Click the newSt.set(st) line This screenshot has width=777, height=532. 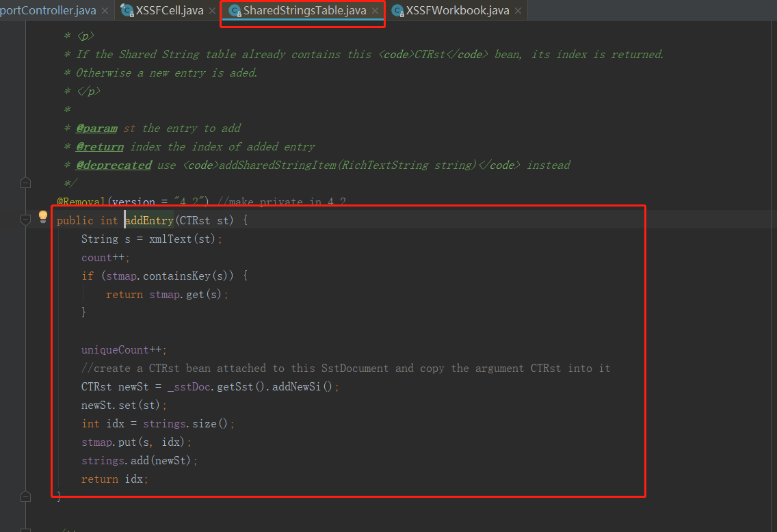click(124, 405)
